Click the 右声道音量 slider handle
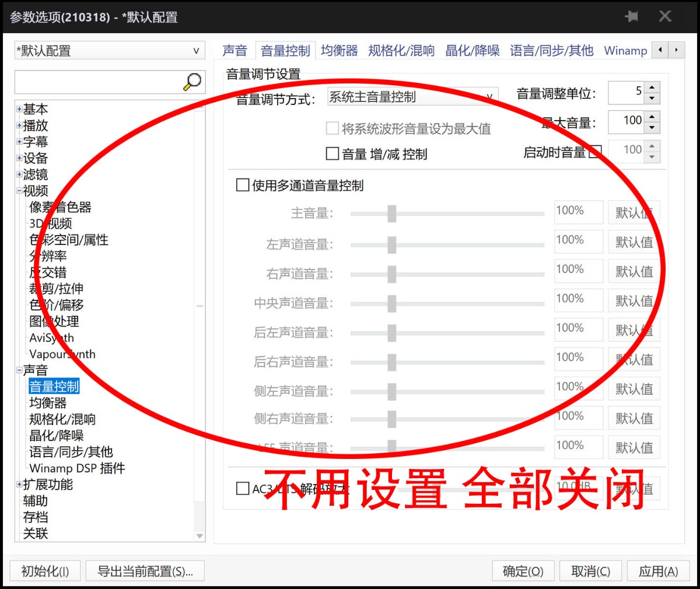Image resolution: width=700 pixels, height=589 pixels. point(392,274)
